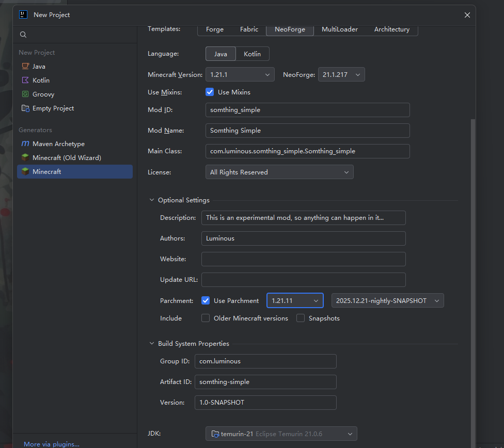
Task: Click the search magnifier icon in sidebar
Action: pos(23,35)
